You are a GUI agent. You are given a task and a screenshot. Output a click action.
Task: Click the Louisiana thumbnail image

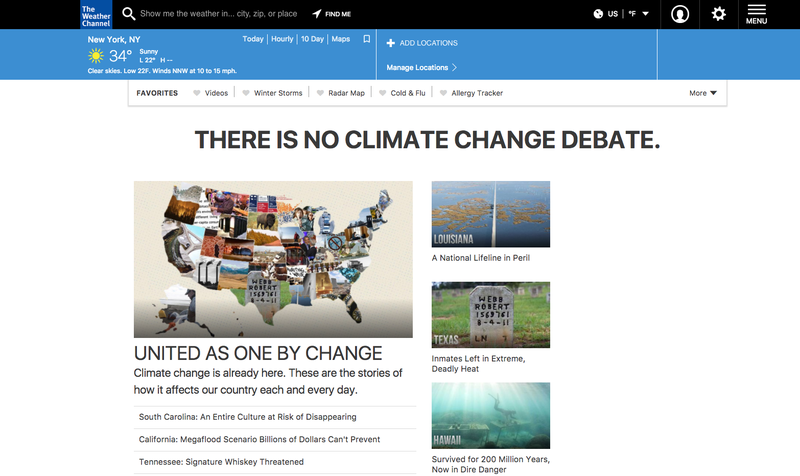[x=491, y=214]
